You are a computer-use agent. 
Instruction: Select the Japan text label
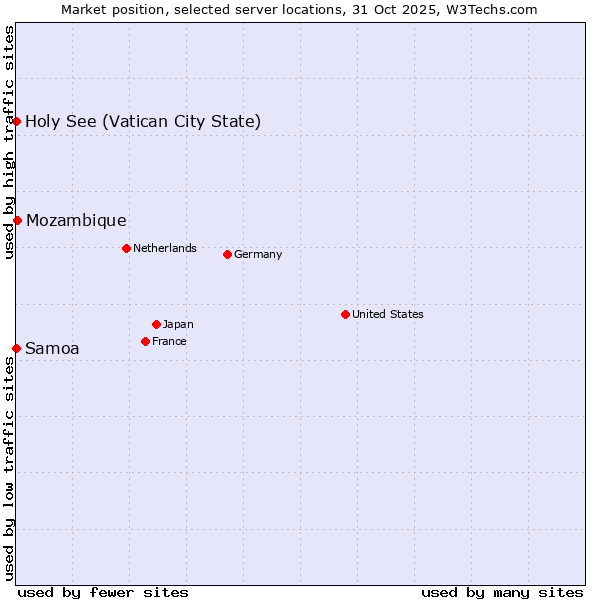tap(178, 324)
